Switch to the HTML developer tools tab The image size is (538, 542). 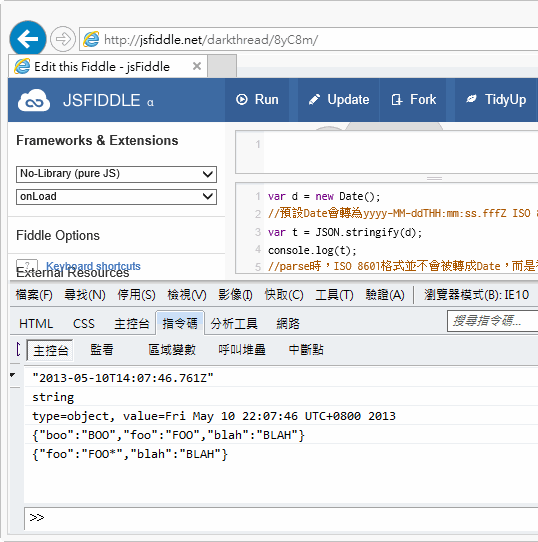point(36,324)
